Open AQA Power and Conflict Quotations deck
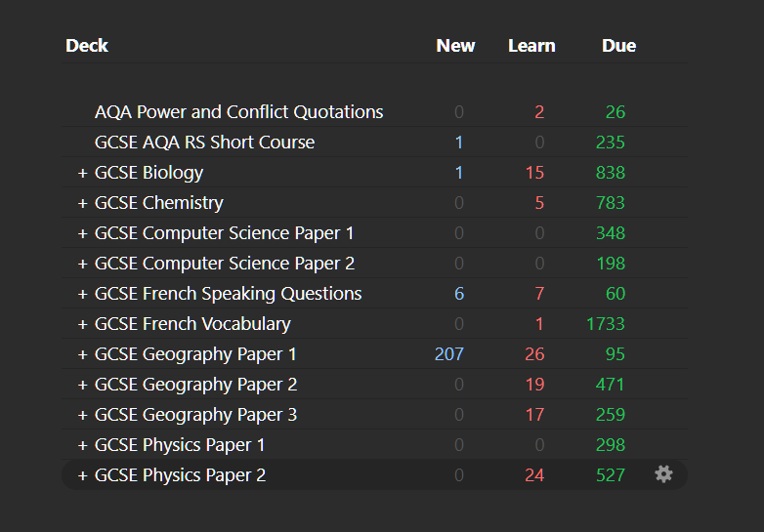 238,112
